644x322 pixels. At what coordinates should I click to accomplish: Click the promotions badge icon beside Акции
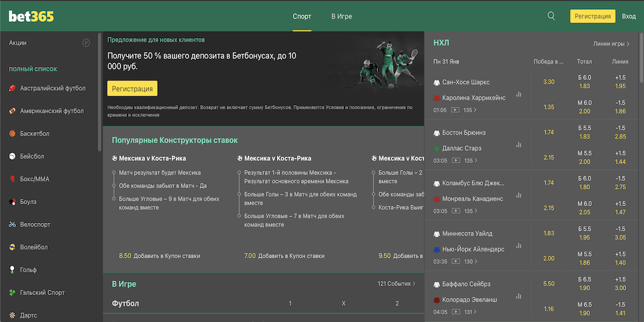pyautogui.click(x=86, y=43)
